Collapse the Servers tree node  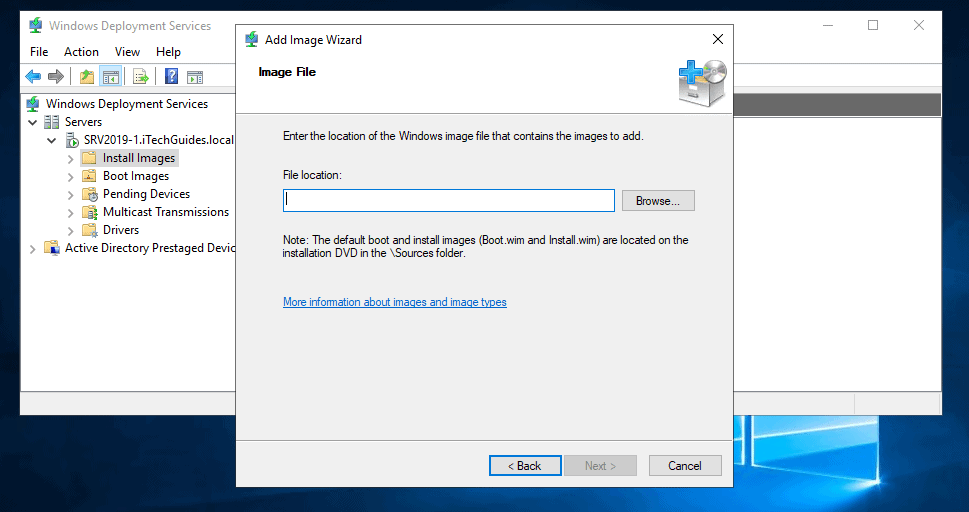(33, 122)
